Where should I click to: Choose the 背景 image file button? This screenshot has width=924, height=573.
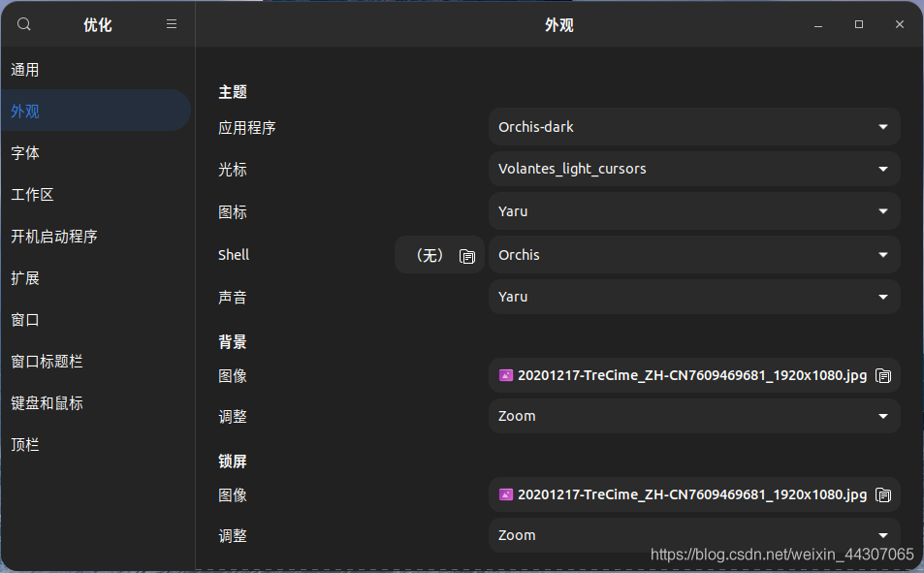(694, 375)
